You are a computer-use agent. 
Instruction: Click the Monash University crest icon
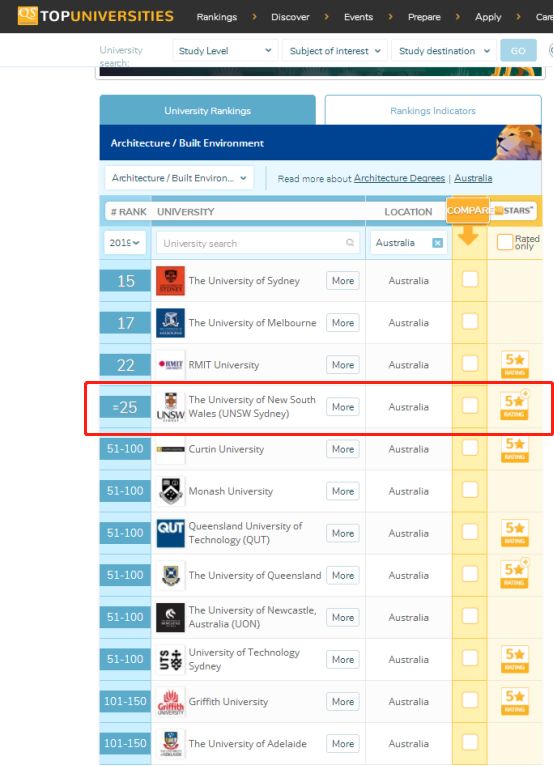pyautogui.click(x=170, y=491)
